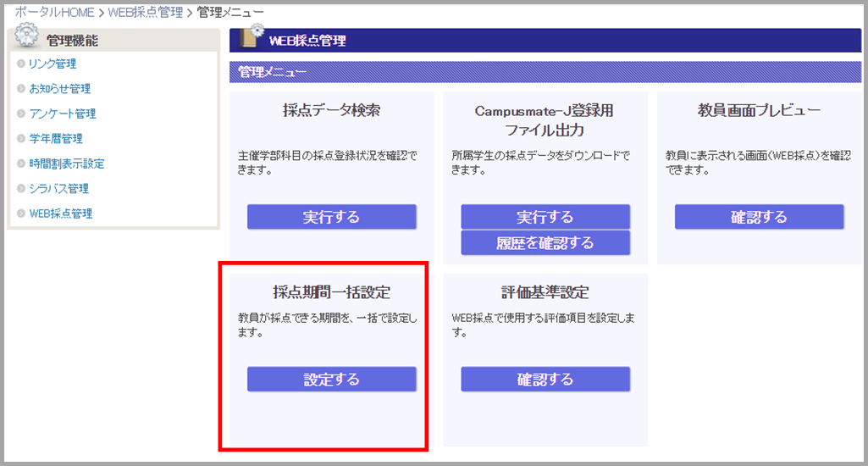
Task: Click the 管理メニュー breadcrumb text
Action: point(230,12)
